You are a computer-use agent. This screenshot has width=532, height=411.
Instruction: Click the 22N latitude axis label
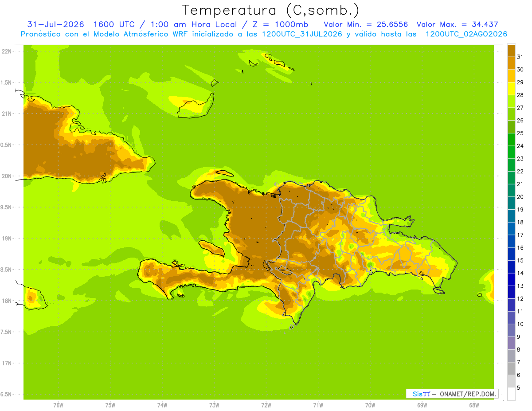[7, 51]
